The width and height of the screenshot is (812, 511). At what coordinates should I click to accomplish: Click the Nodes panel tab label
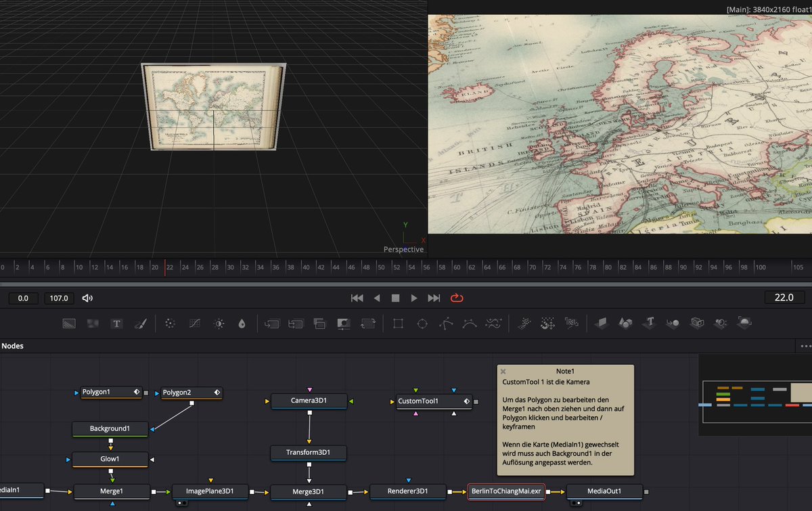(x=13, y=346)
